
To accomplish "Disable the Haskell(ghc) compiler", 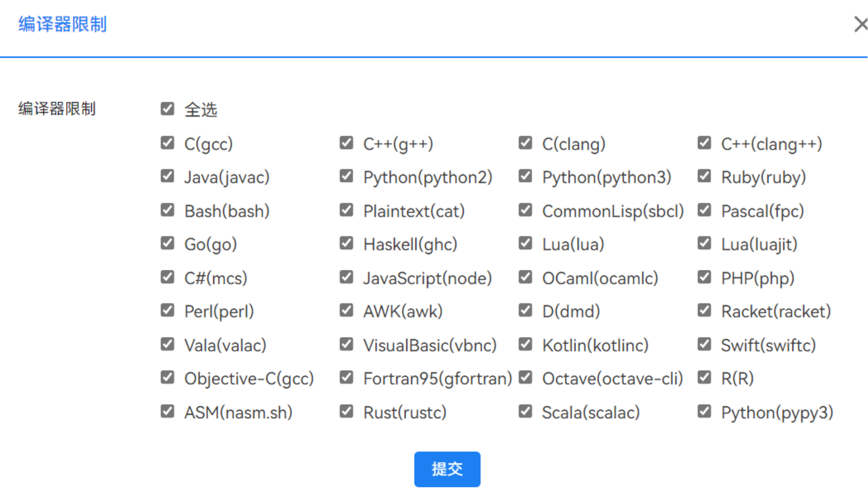I will point(346,244).
